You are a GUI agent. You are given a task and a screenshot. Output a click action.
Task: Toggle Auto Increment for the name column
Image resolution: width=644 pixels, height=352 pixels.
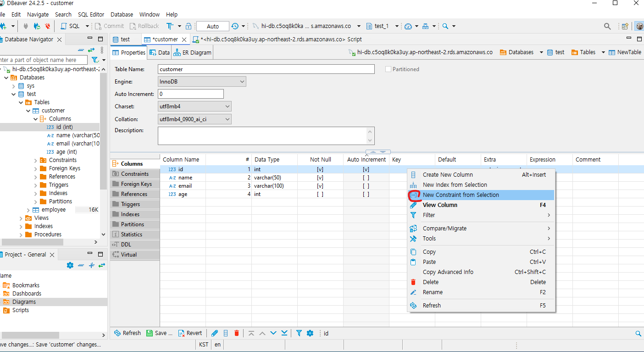click(x=366, y=178)
